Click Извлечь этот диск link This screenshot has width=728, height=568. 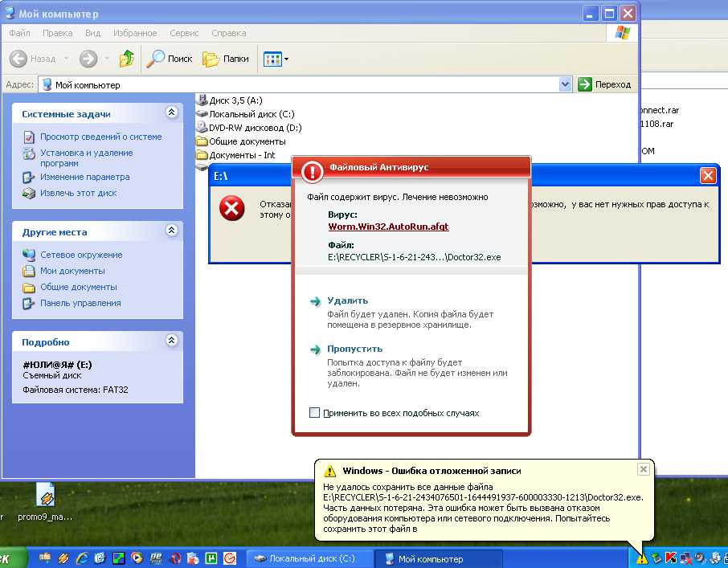pyautogui.click(x=79, y=193)
